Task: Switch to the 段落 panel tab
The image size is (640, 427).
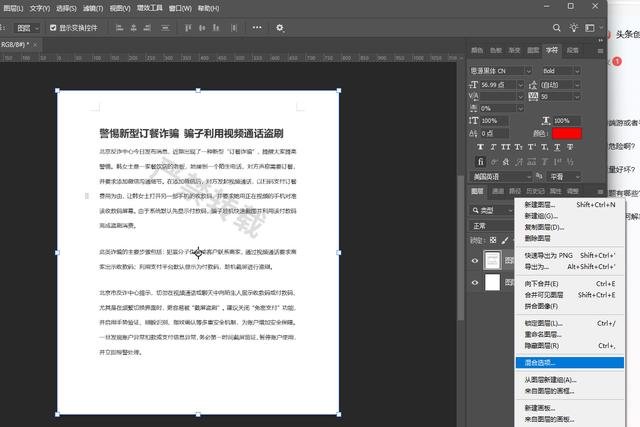Action: coord(573,49)
